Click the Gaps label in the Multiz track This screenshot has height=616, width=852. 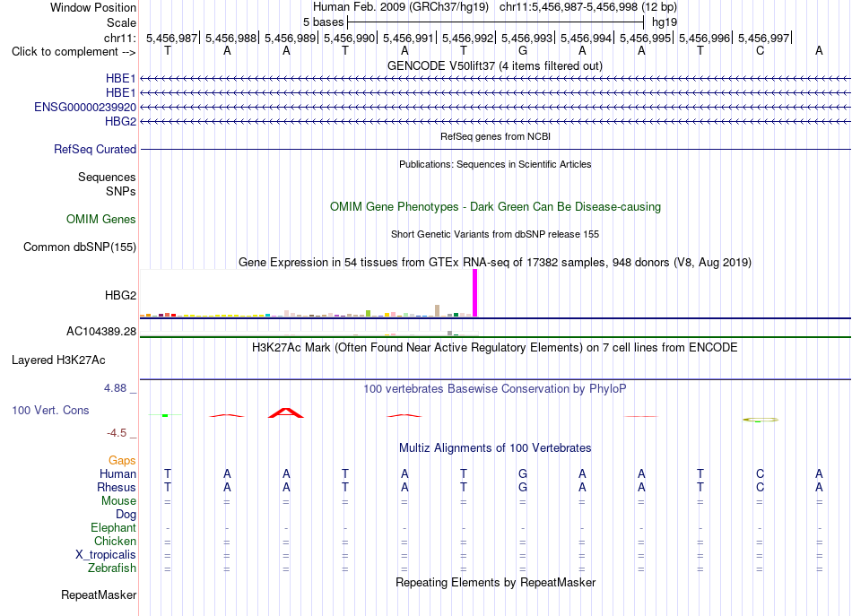click(122, 460)
